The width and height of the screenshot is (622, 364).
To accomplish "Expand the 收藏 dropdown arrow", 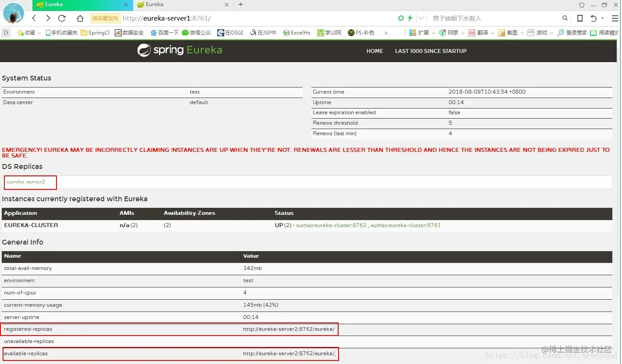I will point(39,33).
